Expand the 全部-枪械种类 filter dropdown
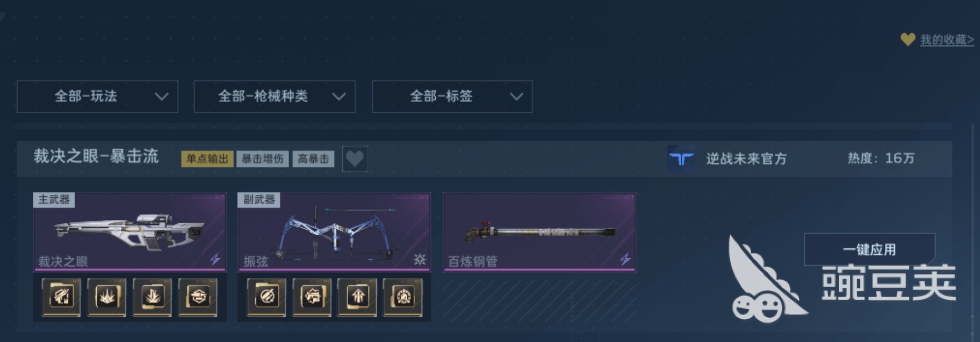The height and width of the screenshot is (342, 980). click(275, 97)
